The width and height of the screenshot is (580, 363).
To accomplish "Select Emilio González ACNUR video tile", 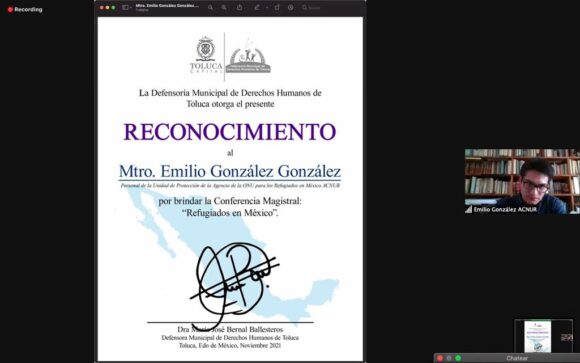I will [x=522, y=181].
